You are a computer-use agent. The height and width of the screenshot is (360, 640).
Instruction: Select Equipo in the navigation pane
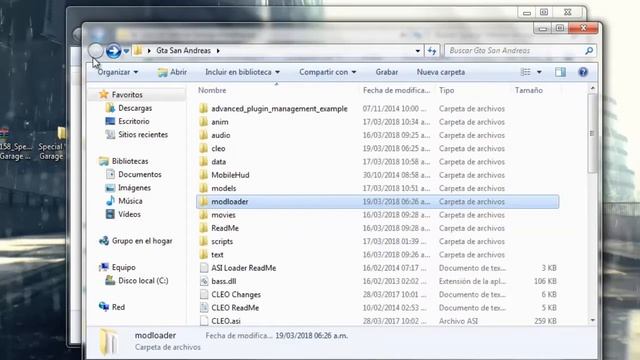123,267
